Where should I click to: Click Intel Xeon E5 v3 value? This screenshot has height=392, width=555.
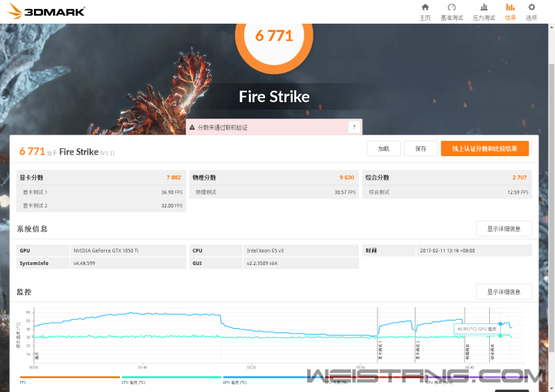(x=265, y=250)
